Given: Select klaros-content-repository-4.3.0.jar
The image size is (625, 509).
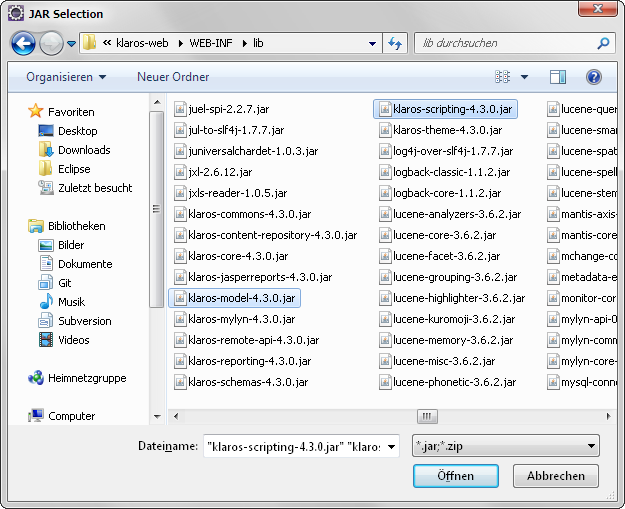Looking at the screenshot, I should point(265,235).
